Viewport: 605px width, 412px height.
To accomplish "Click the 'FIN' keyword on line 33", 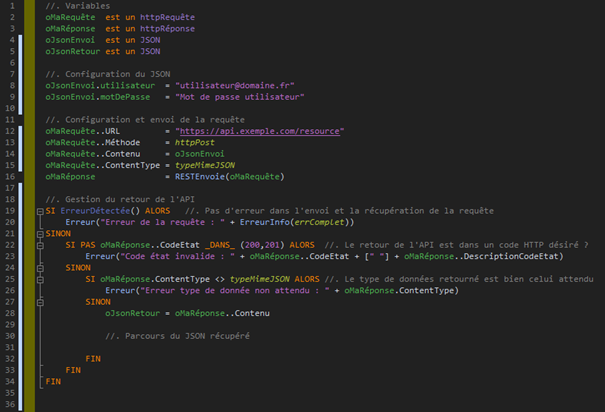I will [73, 370].
